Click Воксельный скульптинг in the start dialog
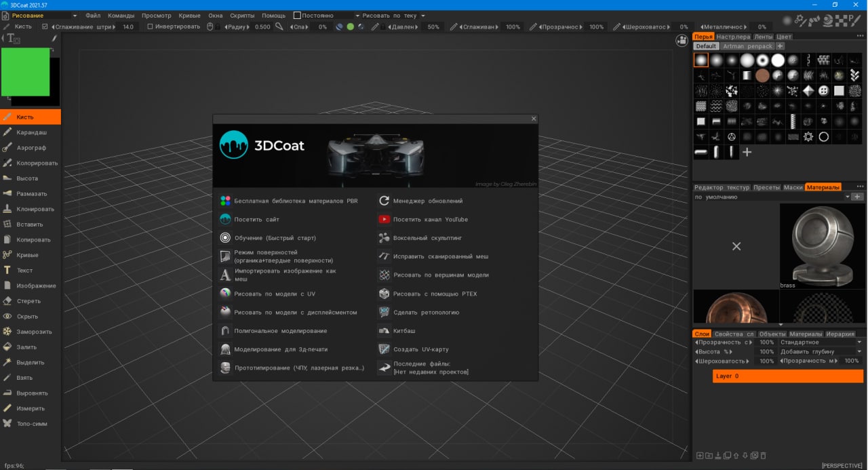 point(428,238)
